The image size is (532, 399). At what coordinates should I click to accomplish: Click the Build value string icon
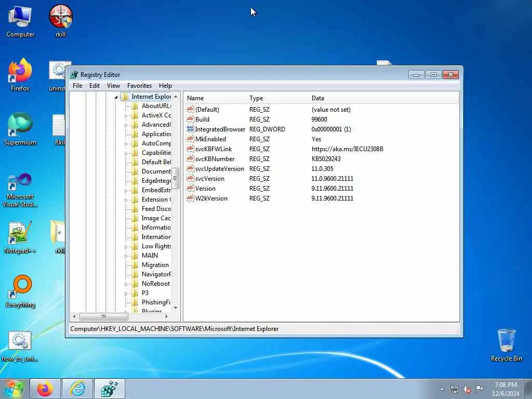(x=190, y=119)
